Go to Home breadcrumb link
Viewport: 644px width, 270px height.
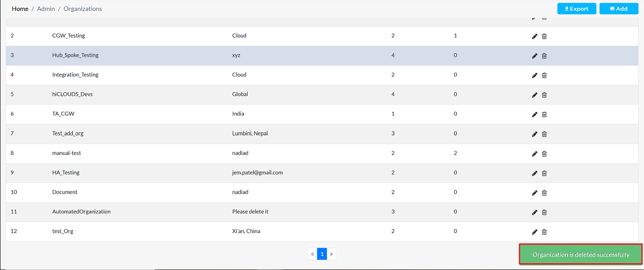coord(20,9)
